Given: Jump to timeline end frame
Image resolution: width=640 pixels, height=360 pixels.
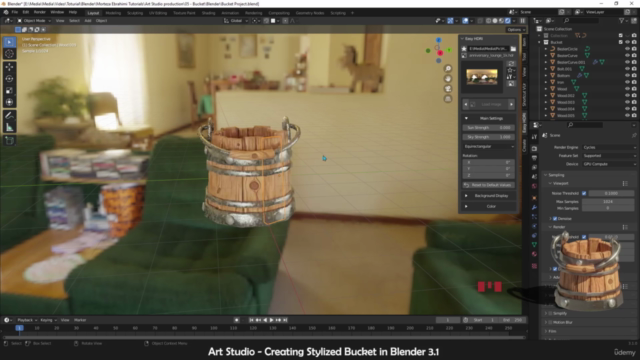Looking at the screenshot, I should click(285, 320).
